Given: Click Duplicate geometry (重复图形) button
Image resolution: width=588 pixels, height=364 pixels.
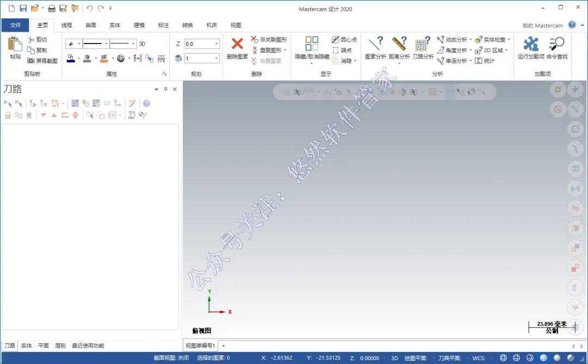Looking at the screenshot, I should 267,50.
